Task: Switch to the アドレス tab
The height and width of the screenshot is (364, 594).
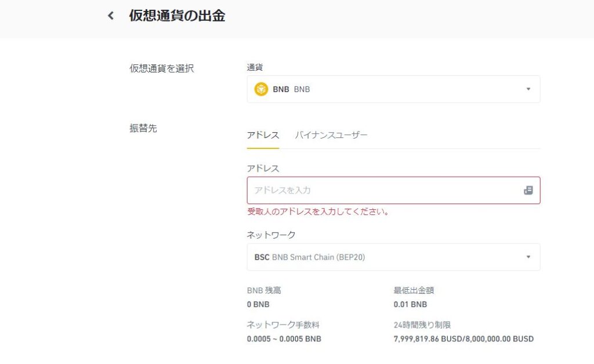Action: (x=263, y=136)
